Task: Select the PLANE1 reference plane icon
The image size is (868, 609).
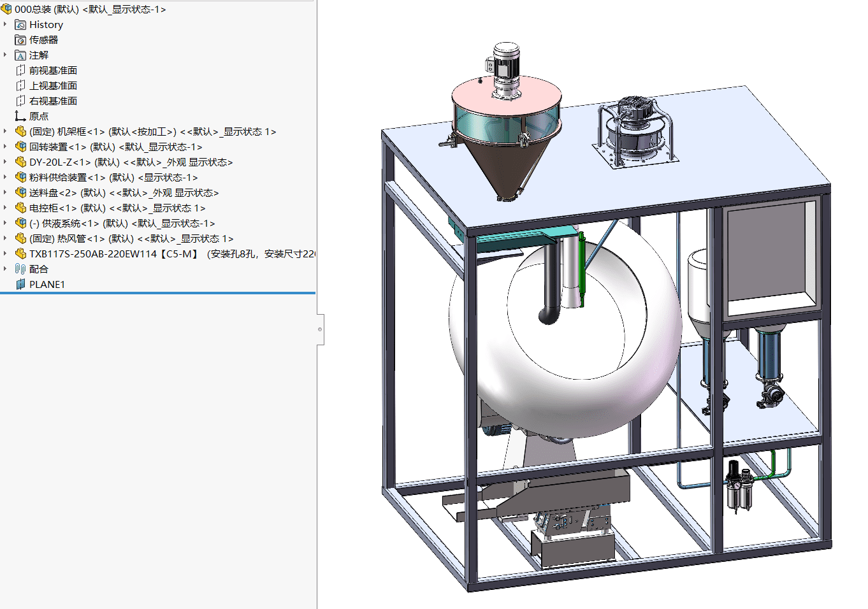Action: click(x=20, y=285)
